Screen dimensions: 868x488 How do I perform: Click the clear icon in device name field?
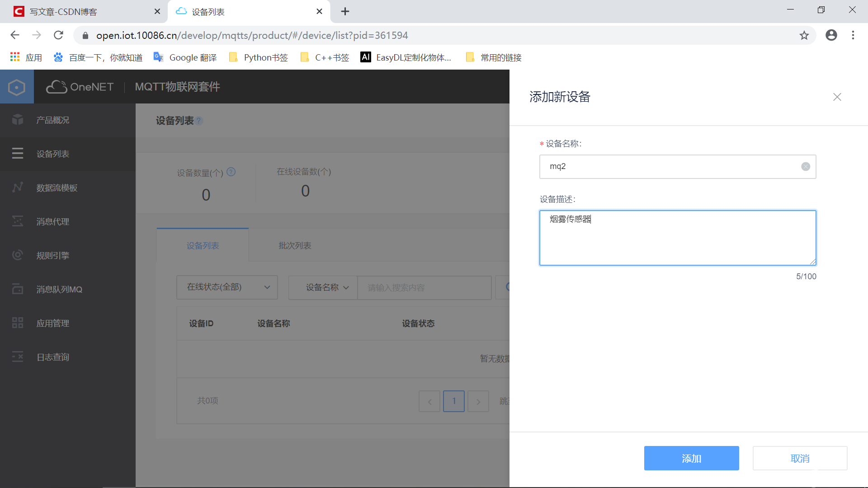806,167
